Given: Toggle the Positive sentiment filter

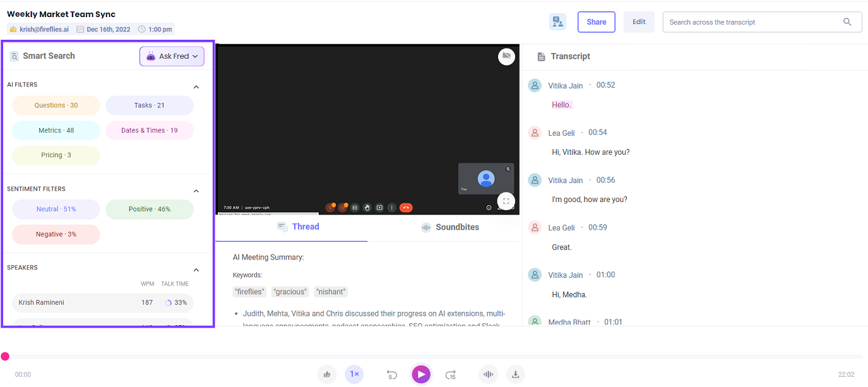Looking at the screenshot, I should tap(149, 208).
